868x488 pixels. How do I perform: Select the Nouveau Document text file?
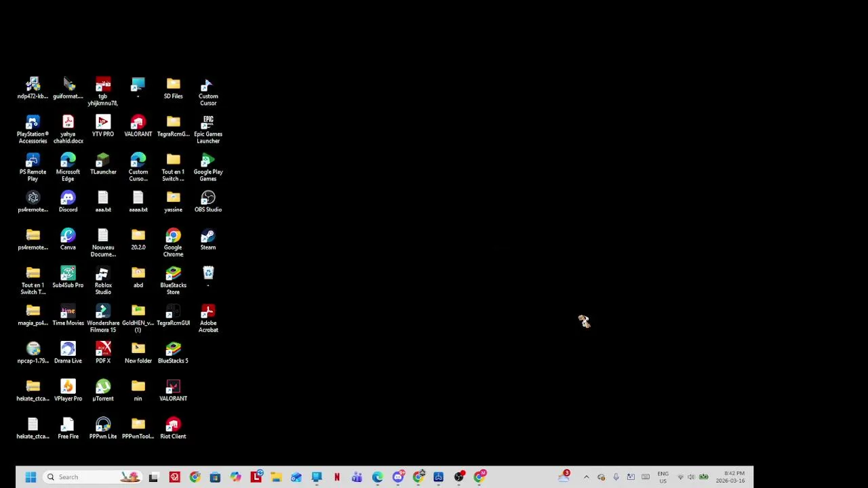pos(103,243)
